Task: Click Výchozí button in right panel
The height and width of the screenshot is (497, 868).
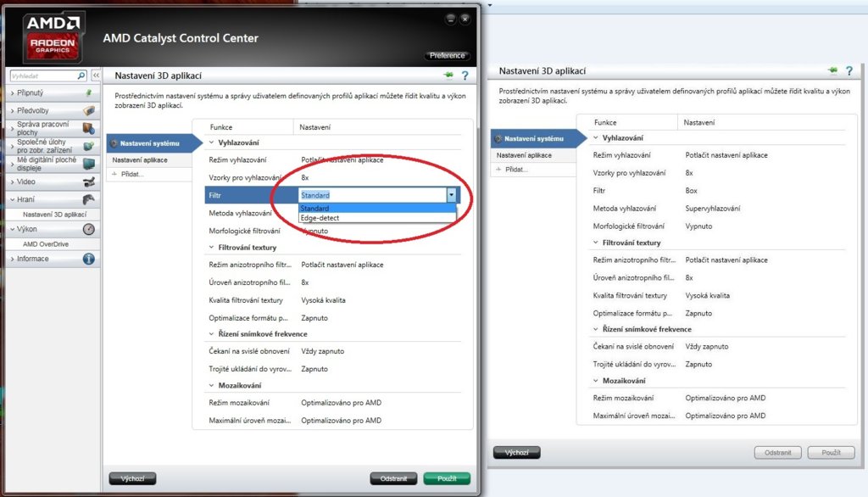Action: point(516,453)
